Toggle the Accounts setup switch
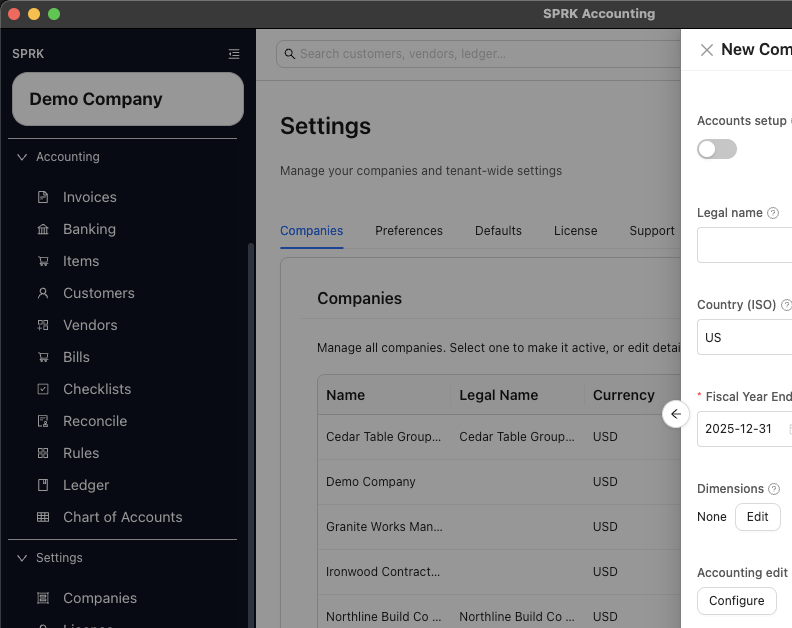The width and height of the screenshot is (792, 628). (x=717, y=149)
